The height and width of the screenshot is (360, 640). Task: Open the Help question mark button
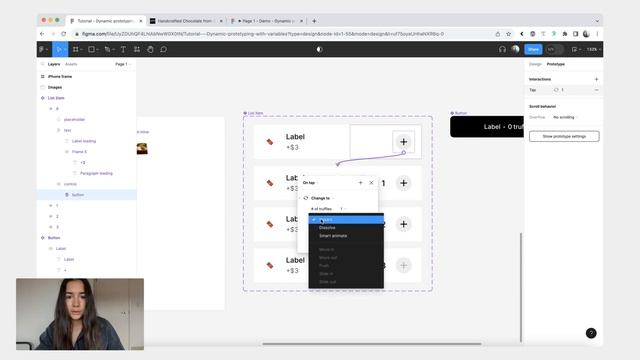(x=591, y=333)
